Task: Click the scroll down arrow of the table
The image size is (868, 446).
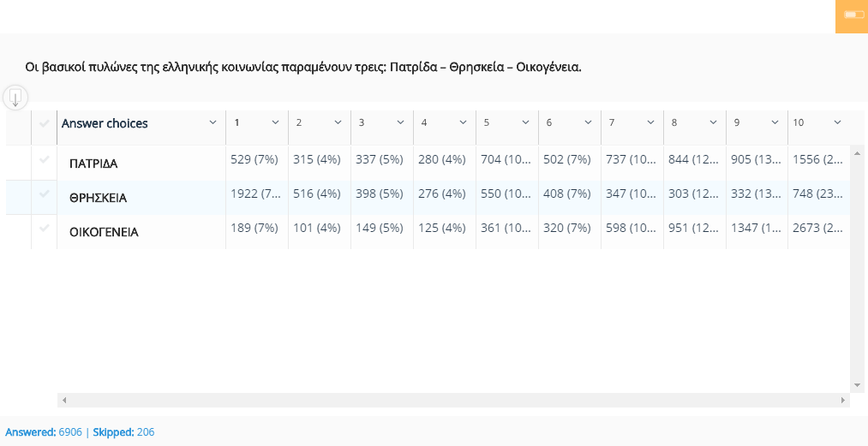Action: tap(856, 385)
